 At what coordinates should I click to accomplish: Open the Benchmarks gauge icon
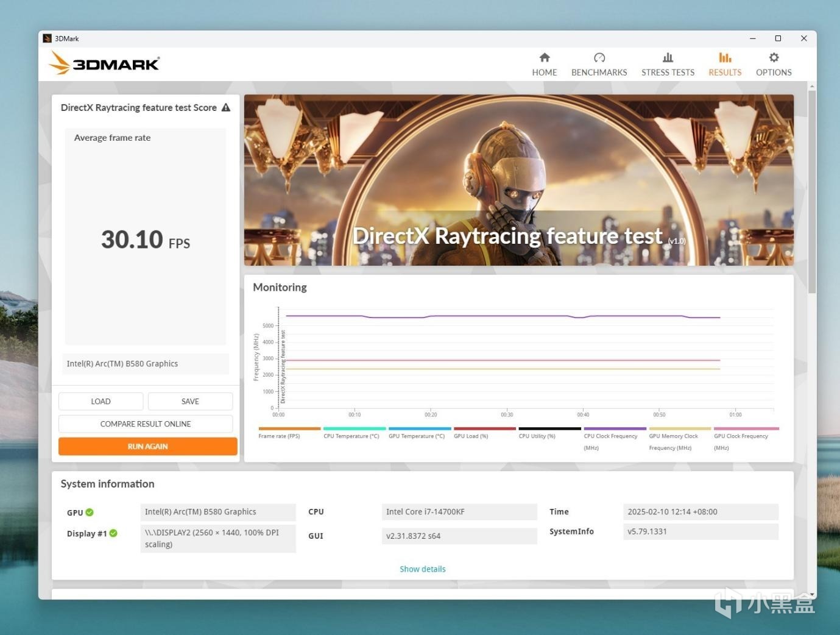pos(599,57)
